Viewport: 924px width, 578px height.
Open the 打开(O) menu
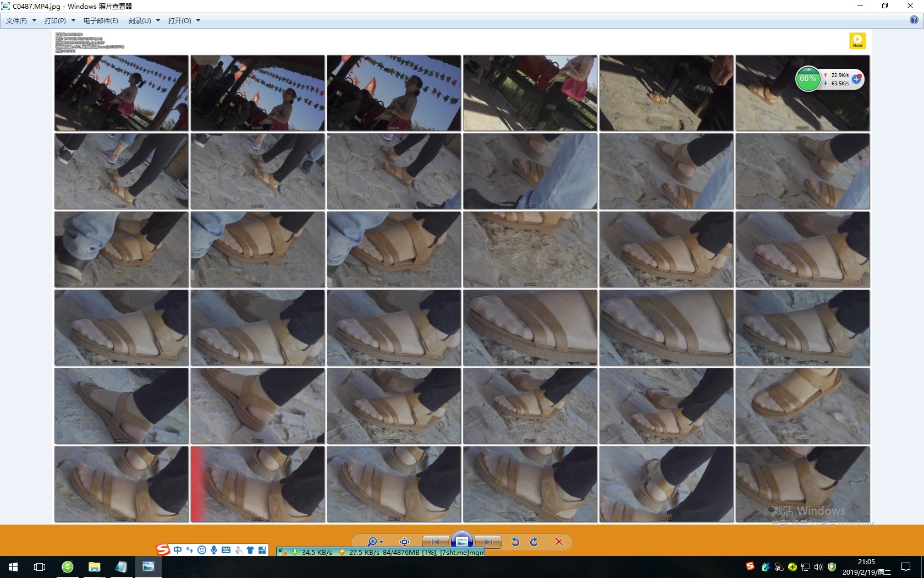pyautogui.click(x=184, y=21)
